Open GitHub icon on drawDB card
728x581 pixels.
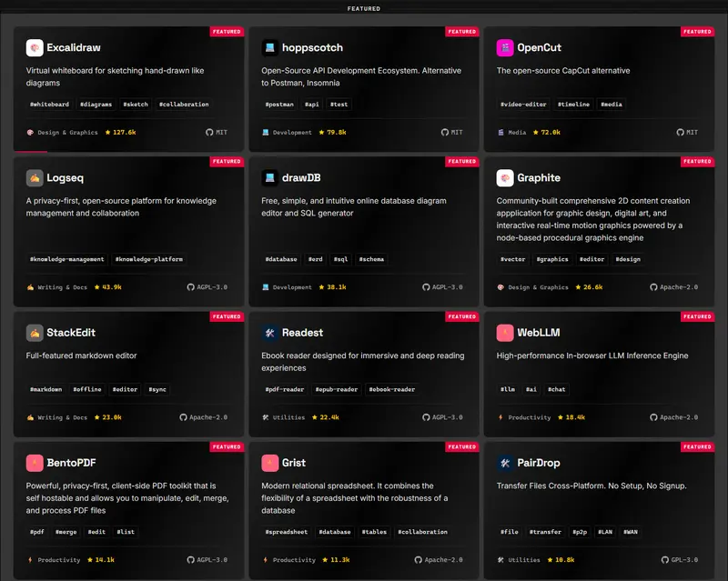(426, 287)
